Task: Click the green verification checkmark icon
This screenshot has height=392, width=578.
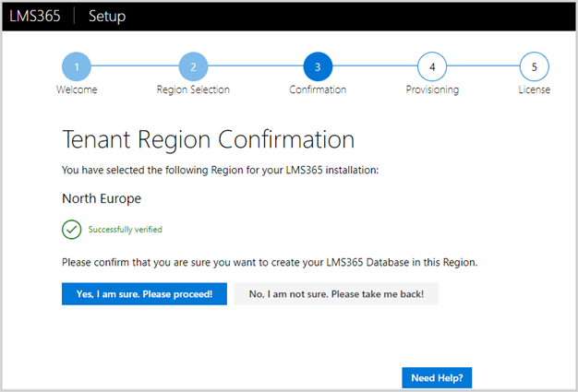Action: coord(71,230)
